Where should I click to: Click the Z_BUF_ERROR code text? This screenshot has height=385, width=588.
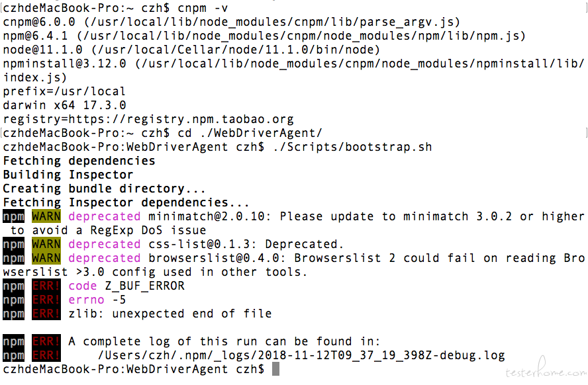pyautogui.click(x=145, y=286)
